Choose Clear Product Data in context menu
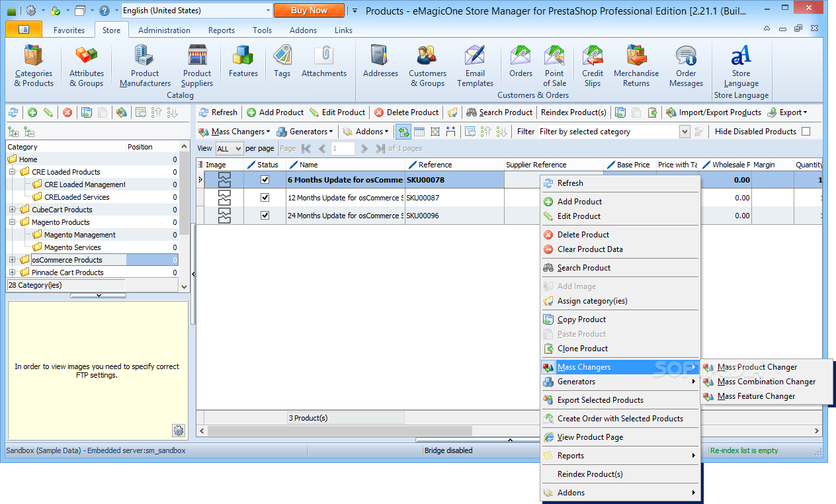The height and width of the screenshot is (504, 836). click(x=620, y=249)
